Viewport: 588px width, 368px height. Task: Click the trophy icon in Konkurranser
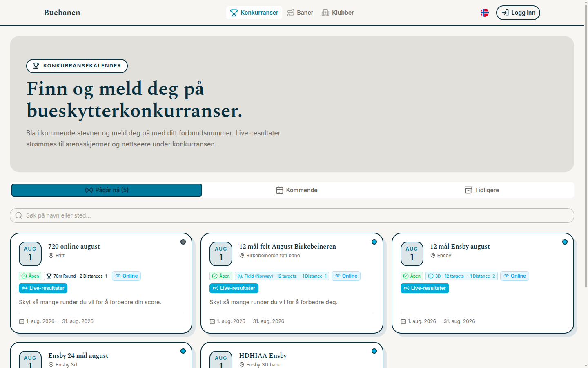pos(234,13)
